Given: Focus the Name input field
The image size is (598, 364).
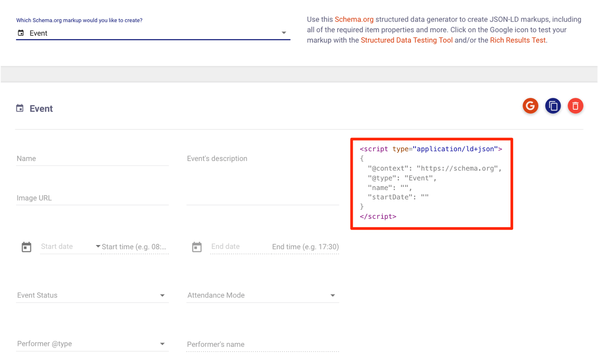Looking at the screenshot, I should 92,159.
